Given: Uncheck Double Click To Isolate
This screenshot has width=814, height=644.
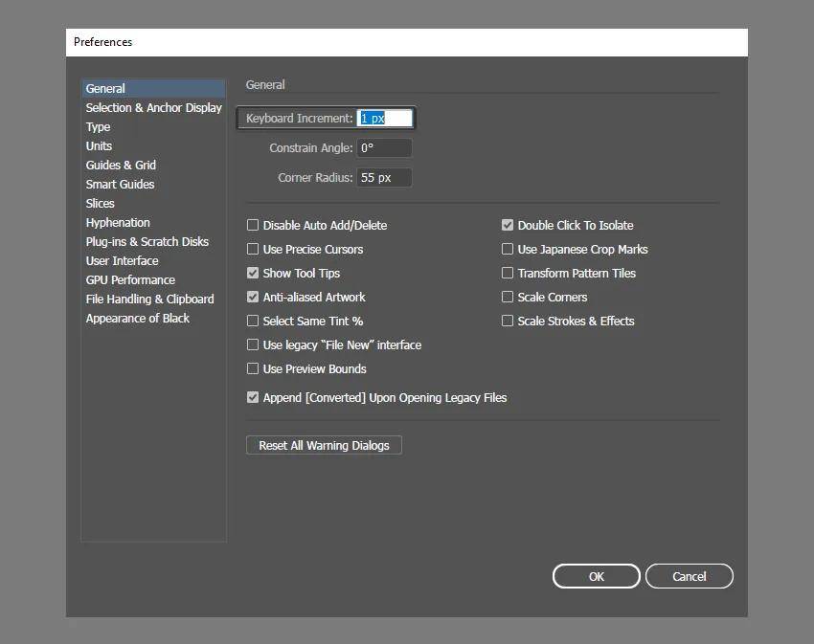Looking at the screenshot, I should 508,226.
